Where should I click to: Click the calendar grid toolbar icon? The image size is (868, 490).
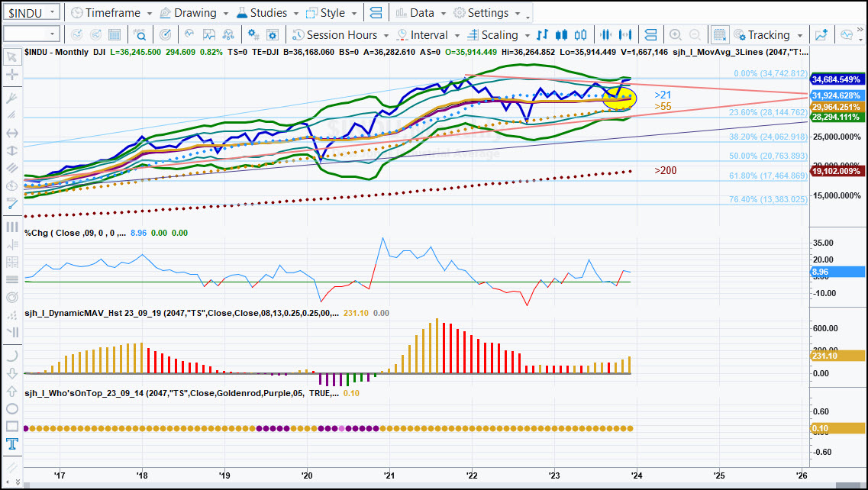pos(115,35)
